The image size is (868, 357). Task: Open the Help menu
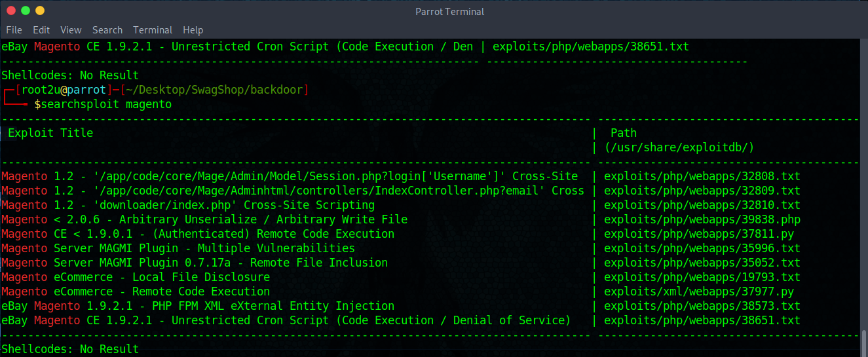(193, 29)
